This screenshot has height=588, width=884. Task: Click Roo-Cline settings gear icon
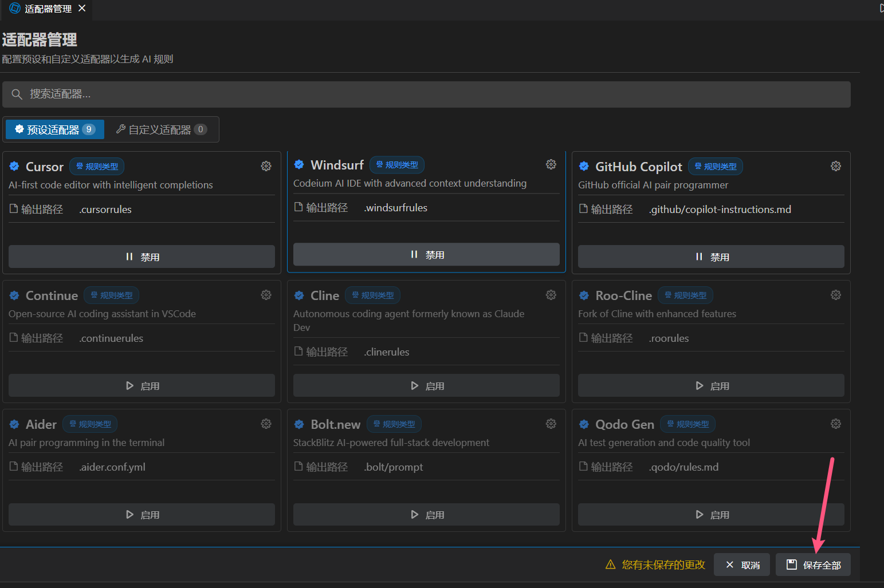(x=835, y=295)
